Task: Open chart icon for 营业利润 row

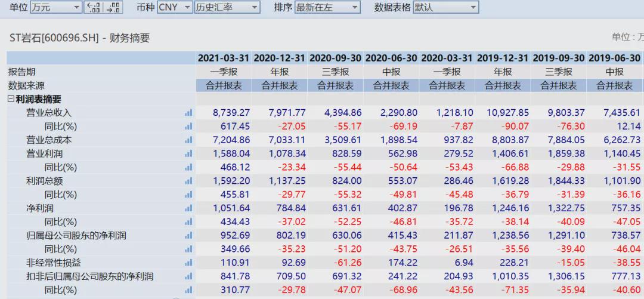Action: click(x=188, y=154)
